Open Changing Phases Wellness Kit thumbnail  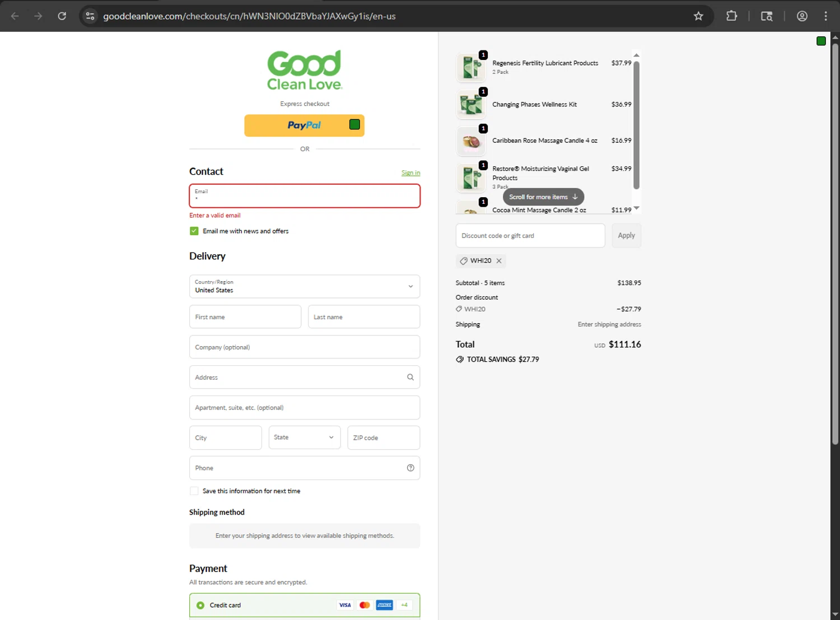point(471,104)
